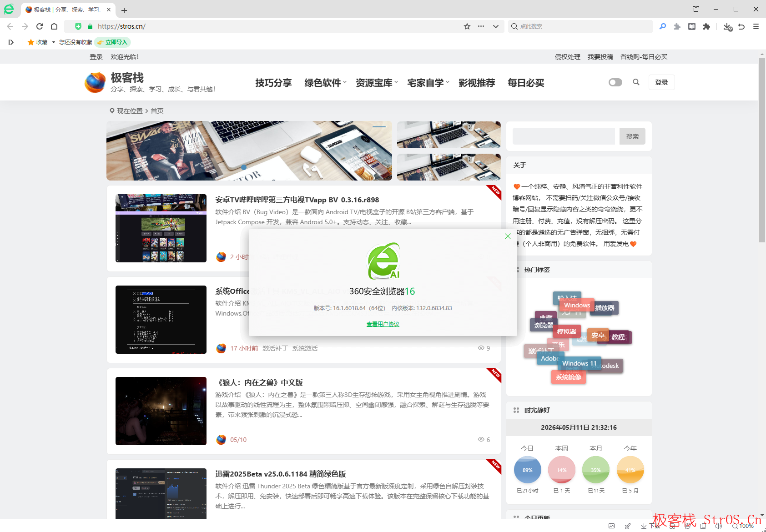This screenshot has height=532, width=766.
Task: Click the browser forward arrow
Action: tap(25, 26)
